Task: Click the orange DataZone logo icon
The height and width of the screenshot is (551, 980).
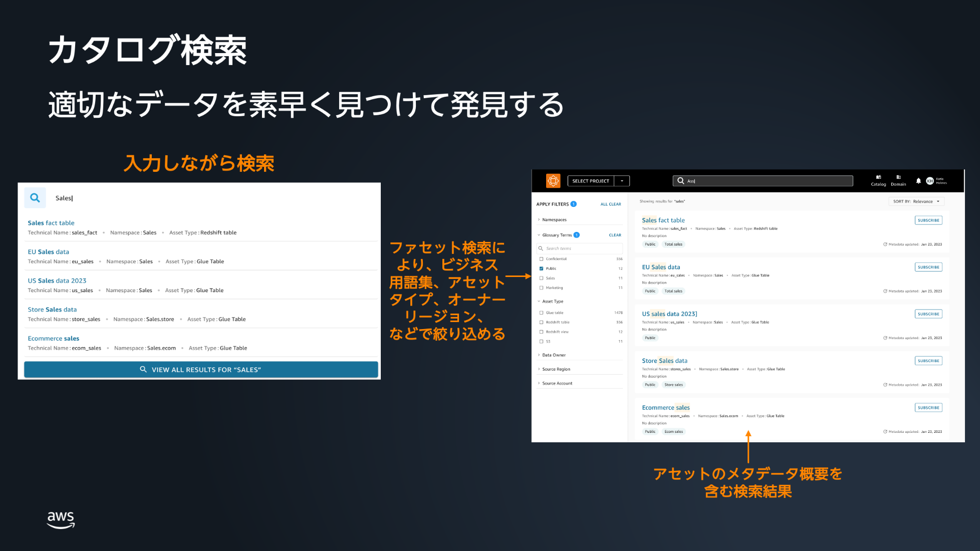Action: coord(553,181)
